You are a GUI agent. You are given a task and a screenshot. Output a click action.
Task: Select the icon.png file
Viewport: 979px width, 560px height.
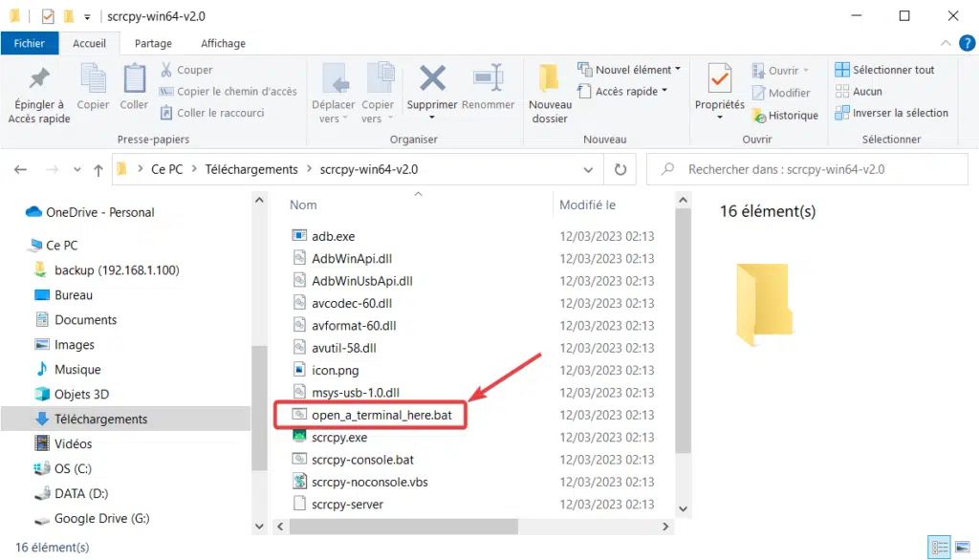(x=325, y=370)
